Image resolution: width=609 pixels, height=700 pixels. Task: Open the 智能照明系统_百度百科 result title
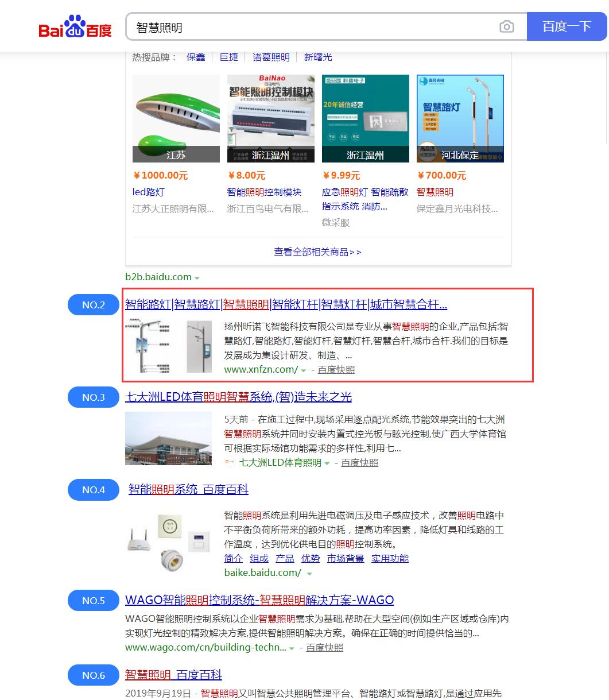tap(188, 489)
